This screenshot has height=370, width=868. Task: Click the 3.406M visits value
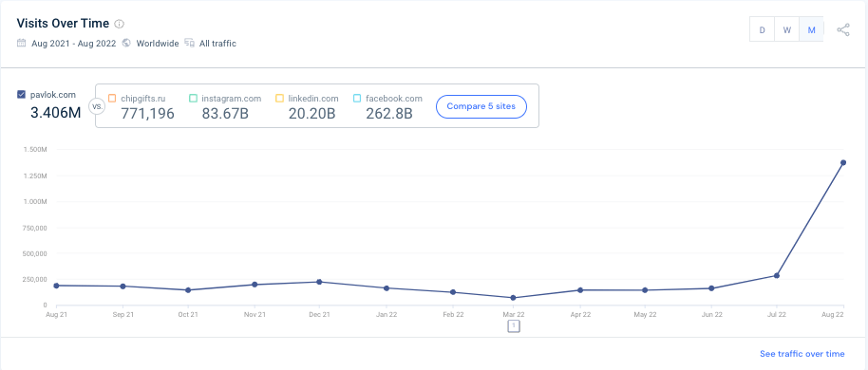point(55,113)
